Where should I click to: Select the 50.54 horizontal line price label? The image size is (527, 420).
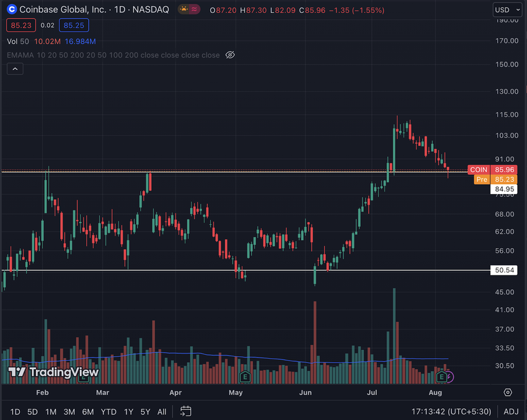click(x=504, y=270)
